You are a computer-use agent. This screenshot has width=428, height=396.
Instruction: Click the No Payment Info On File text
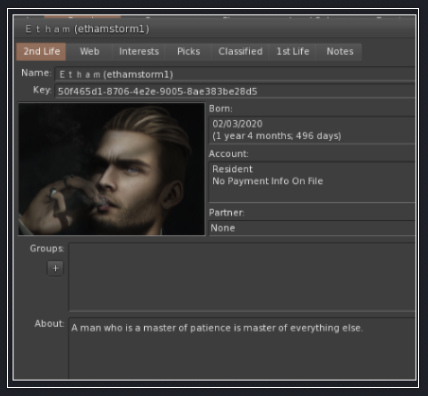(268, 181)
